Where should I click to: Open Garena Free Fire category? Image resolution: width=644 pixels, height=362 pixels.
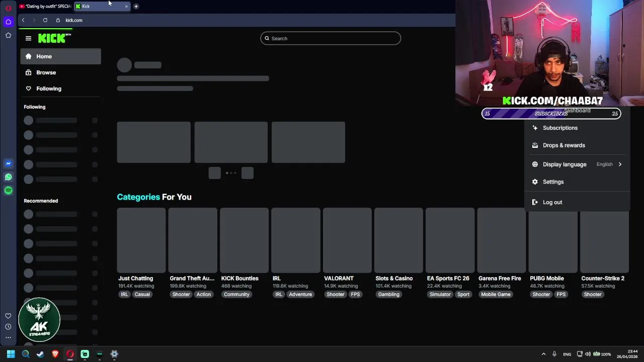501,240
